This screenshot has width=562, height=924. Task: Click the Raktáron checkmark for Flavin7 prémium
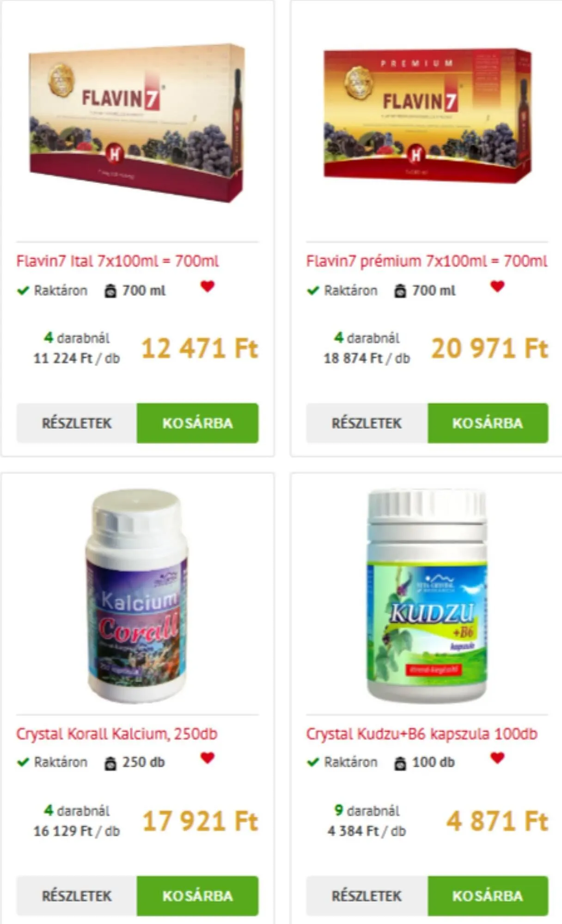(x=313, y=291)
